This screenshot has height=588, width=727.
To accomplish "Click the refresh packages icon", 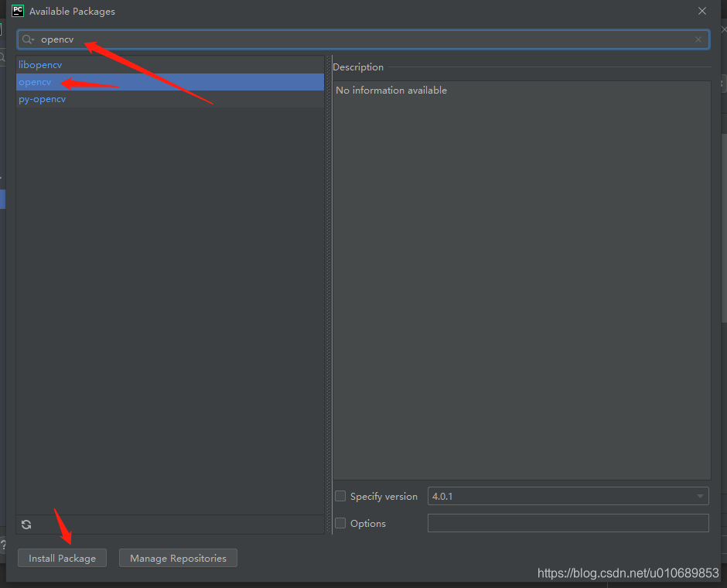I will tap(26, 525).
